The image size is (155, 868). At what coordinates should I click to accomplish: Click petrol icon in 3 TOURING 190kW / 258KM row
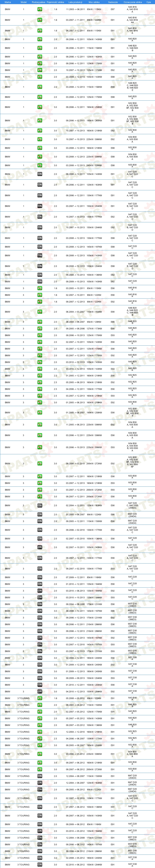pyautogui.click(x=39, y=745)
